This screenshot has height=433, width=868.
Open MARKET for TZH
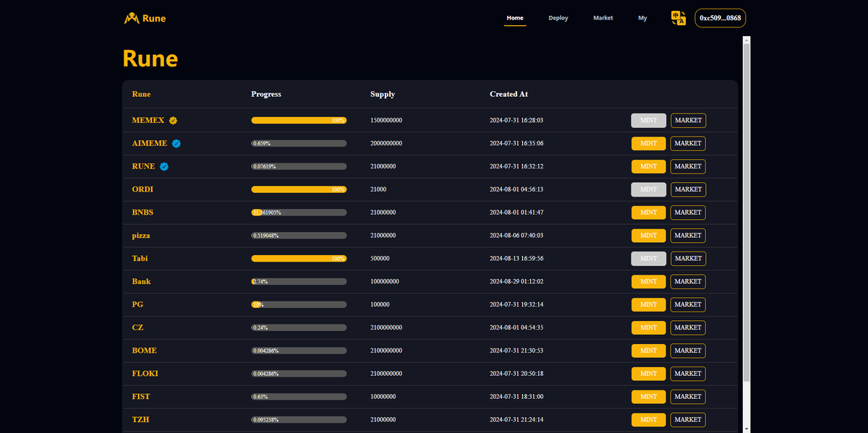point(688,419)
